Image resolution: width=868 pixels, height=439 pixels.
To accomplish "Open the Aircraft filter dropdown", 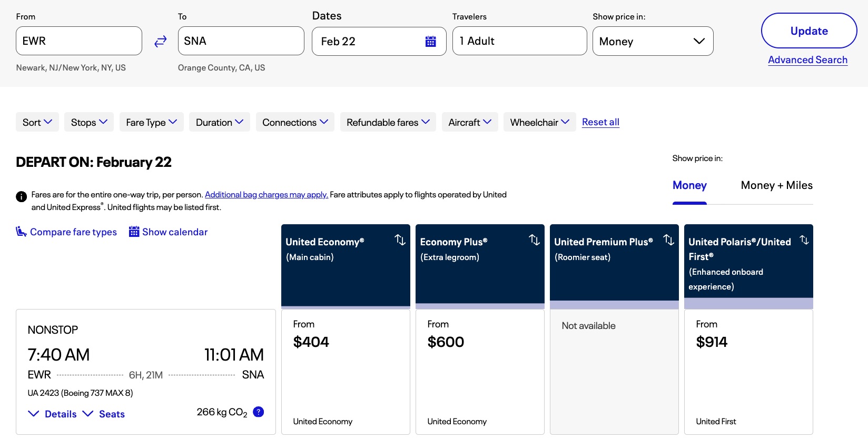I will [x=470, y=122].
